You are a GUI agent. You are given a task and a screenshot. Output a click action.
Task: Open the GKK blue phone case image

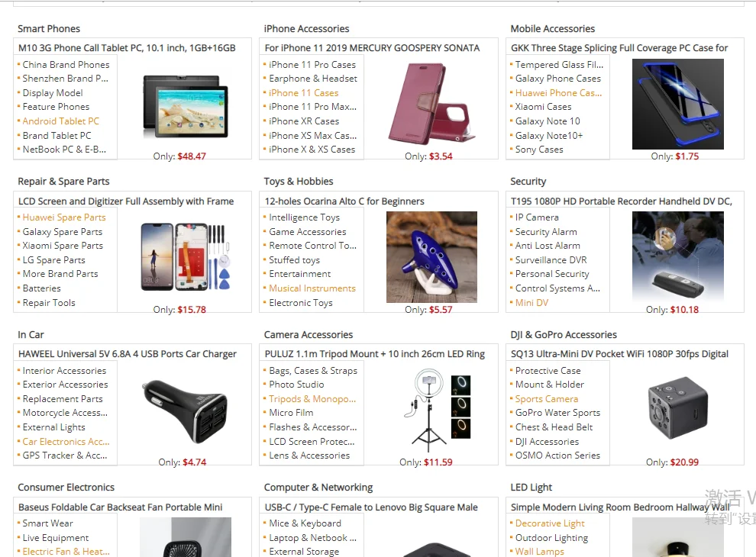(678, 104)
